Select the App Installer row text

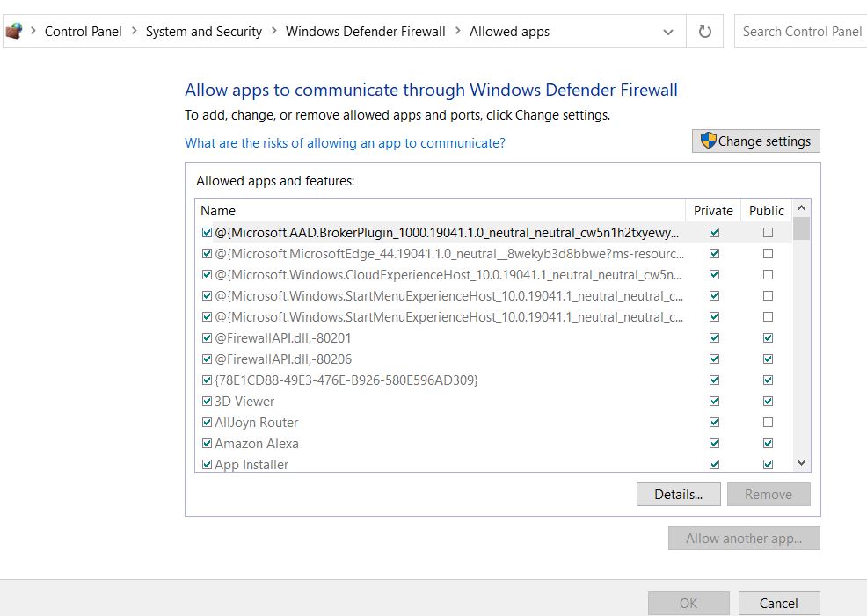click(251, 465)
